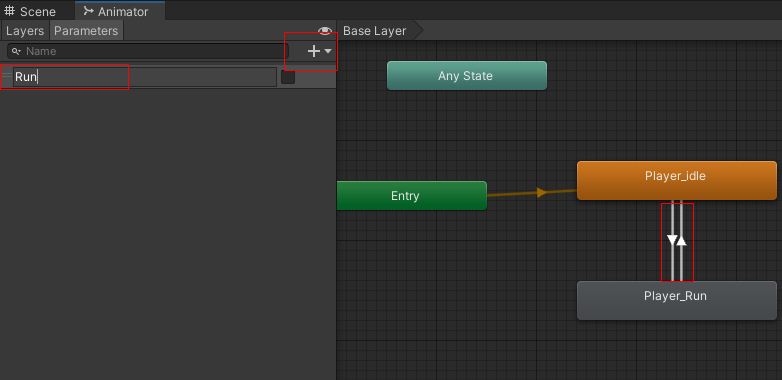Viewport: 782px width, 380px height.
Task: Select the Entry node
Action: (x=411, y=195)
